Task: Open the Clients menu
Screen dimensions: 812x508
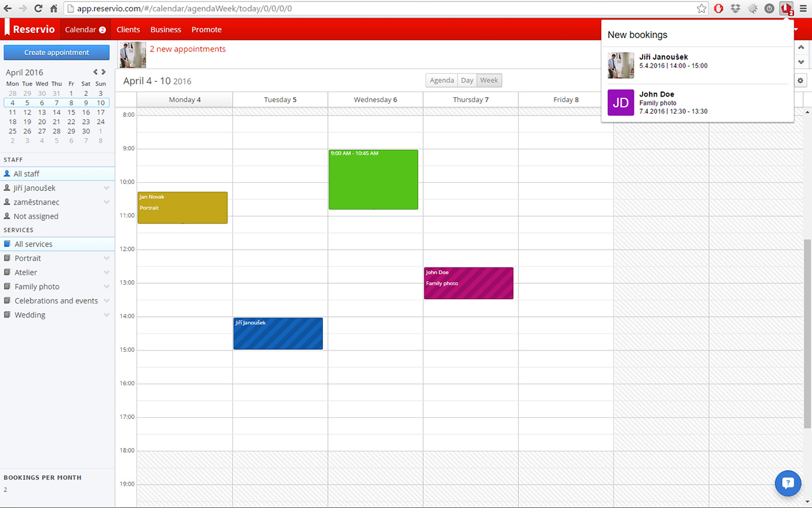Action: coord(128,29)
